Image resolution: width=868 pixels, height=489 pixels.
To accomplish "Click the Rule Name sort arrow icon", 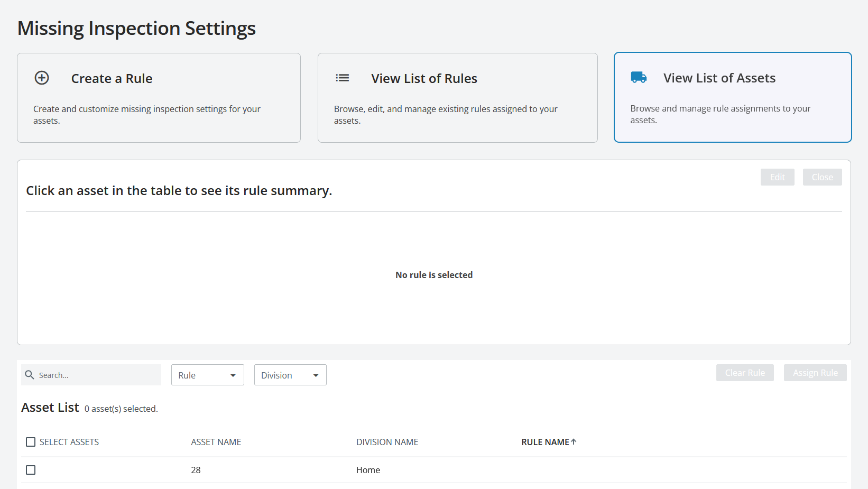I will click(x=574, y=441).
